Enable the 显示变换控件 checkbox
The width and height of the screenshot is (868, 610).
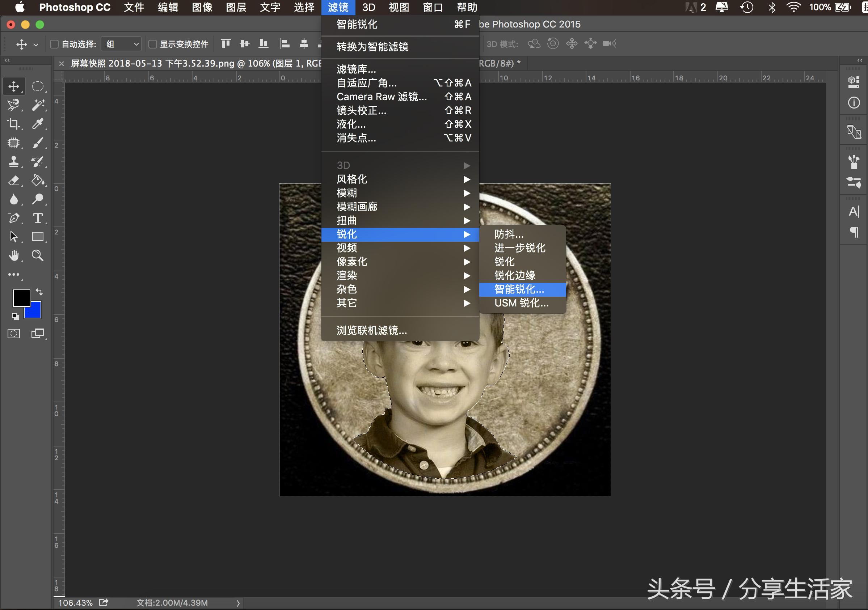153,44
